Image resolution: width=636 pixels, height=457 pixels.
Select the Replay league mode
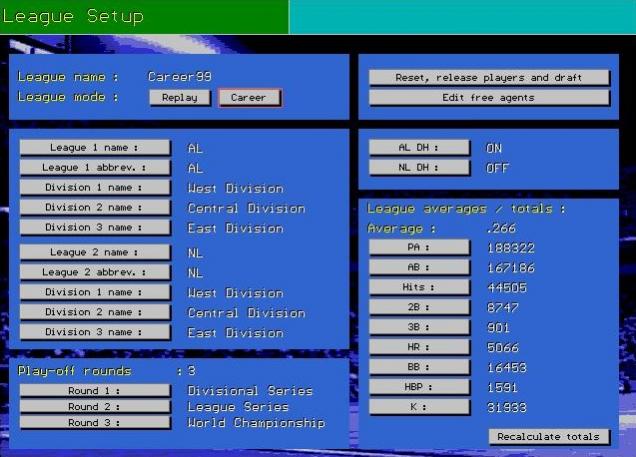[x=180, y=97]
